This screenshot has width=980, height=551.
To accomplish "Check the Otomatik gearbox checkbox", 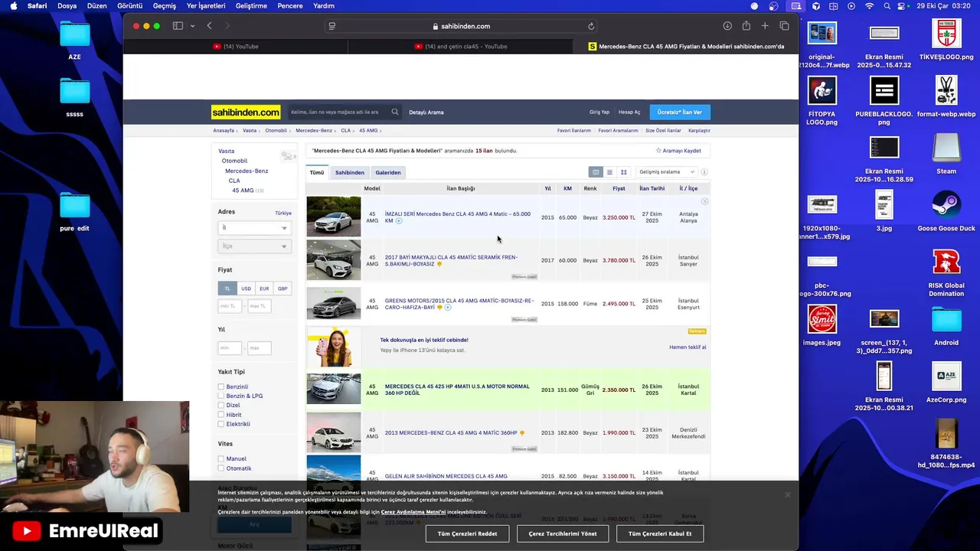I will [x=221, y=468].
